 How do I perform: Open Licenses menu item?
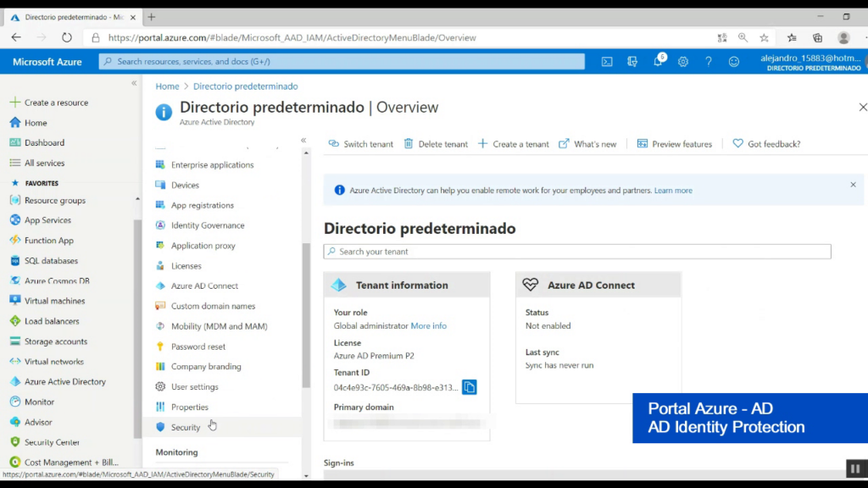(x=186, y=266)
